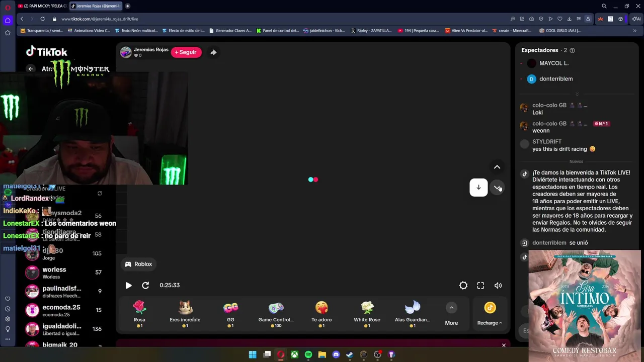Open Opera snapshot camera tool

tap(532, 19)
